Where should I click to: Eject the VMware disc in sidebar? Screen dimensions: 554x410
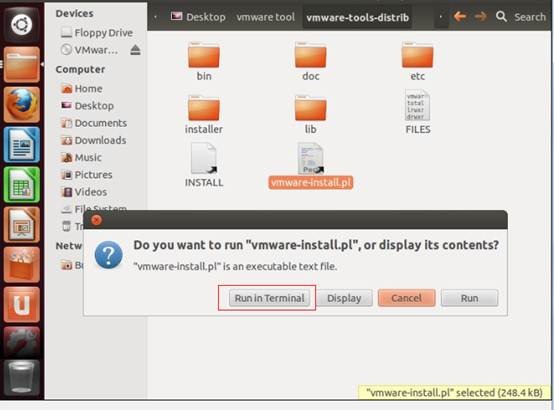[x=135, y=50]
